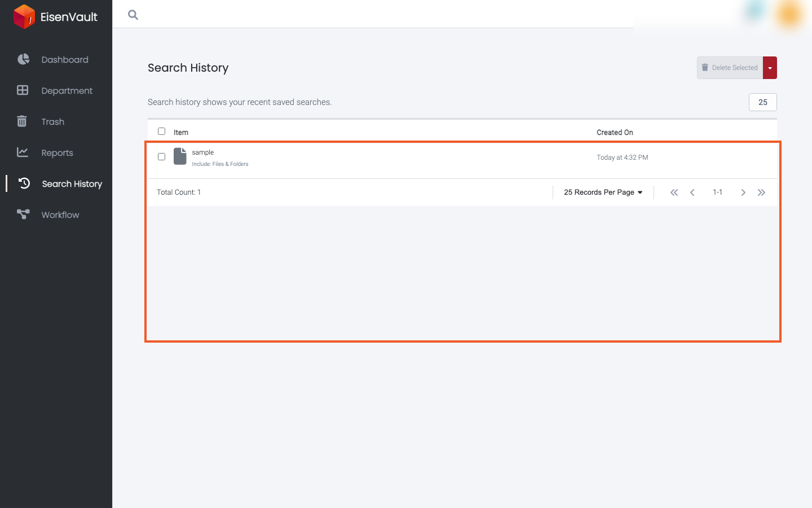Go to last page of results
812x508 pixels.
[x=761, y=192]
